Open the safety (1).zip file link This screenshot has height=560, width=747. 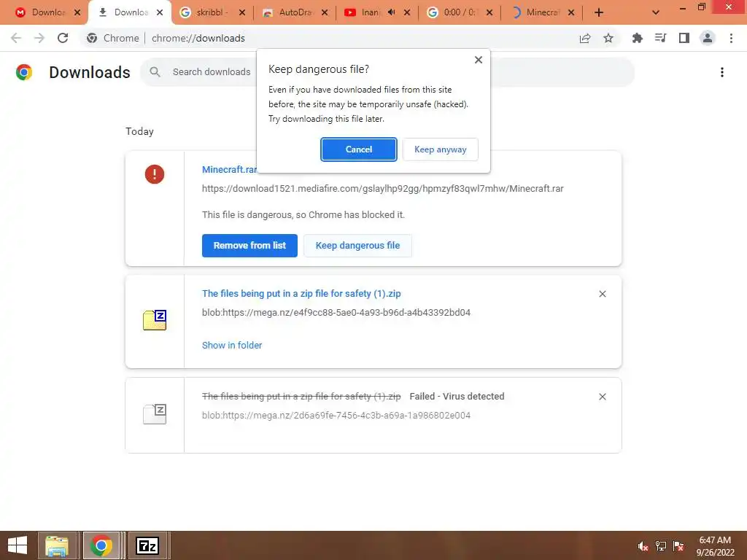[301, 294]
